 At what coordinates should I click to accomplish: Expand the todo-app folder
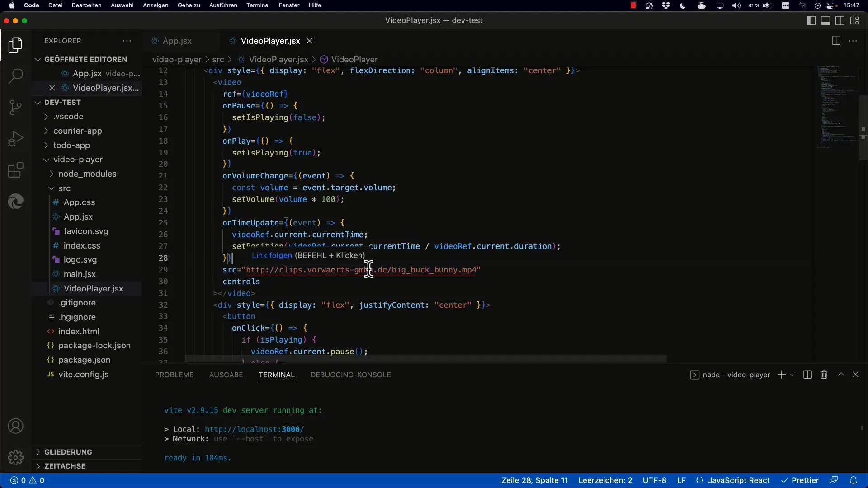(71, 145)
